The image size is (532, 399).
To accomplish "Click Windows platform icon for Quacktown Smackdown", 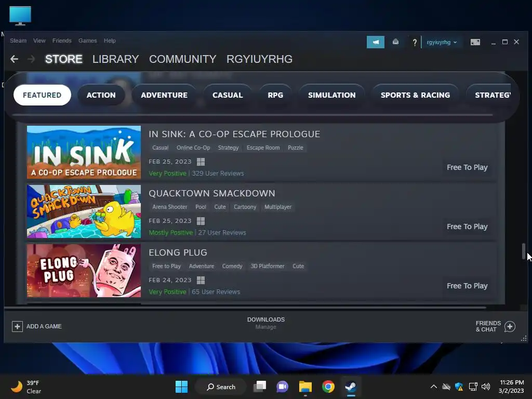I will (x=201, y=221).
